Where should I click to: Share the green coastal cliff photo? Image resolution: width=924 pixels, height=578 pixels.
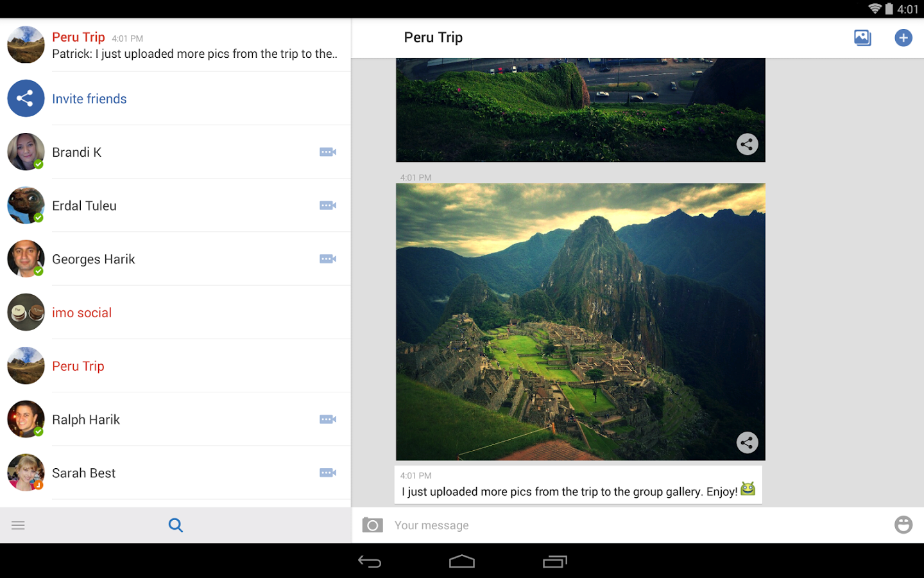click(x=748, y=144)
